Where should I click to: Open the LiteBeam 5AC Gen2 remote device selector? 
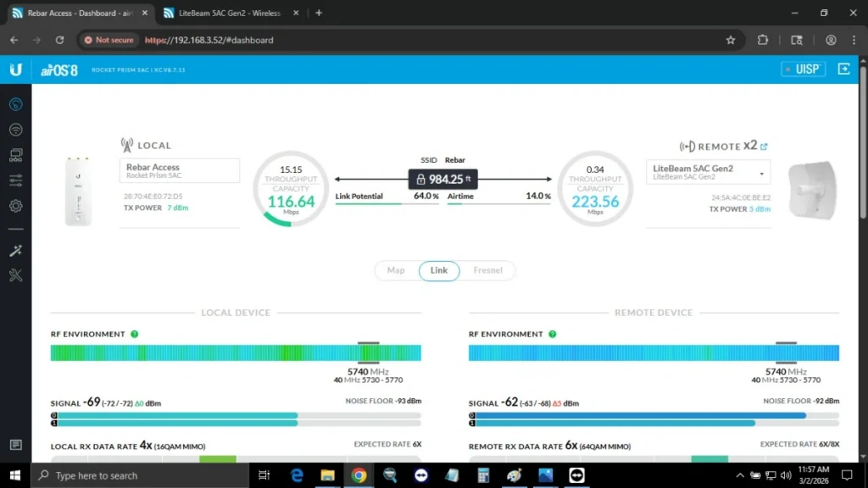[708, 171]
